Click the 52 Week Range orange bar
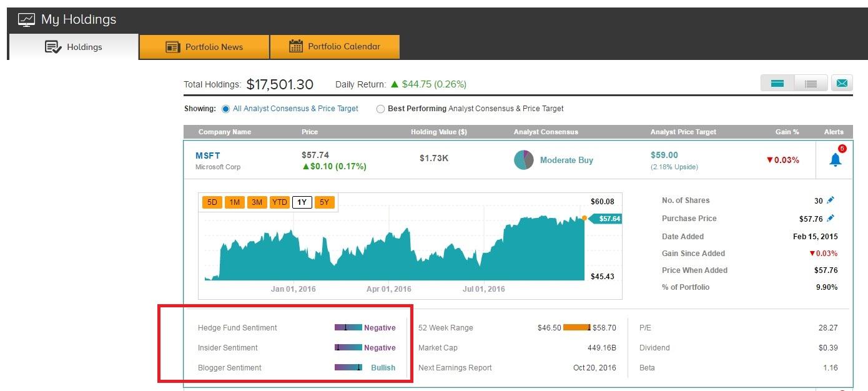 point(577,327)
